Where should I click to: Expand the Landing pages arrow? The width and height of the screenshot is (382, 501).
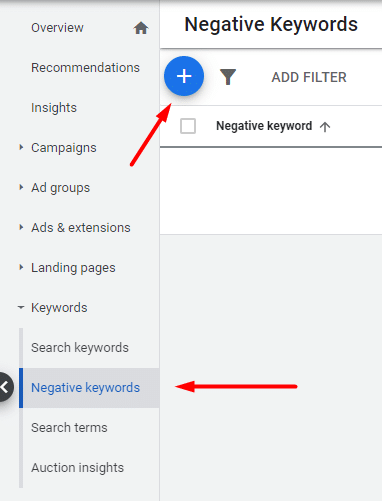21,267
